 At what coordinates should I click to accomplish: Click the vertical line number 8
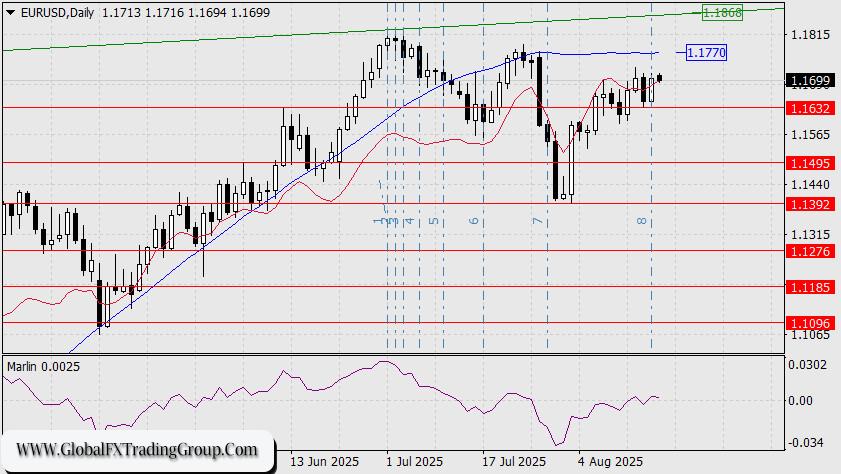(641, 220)
